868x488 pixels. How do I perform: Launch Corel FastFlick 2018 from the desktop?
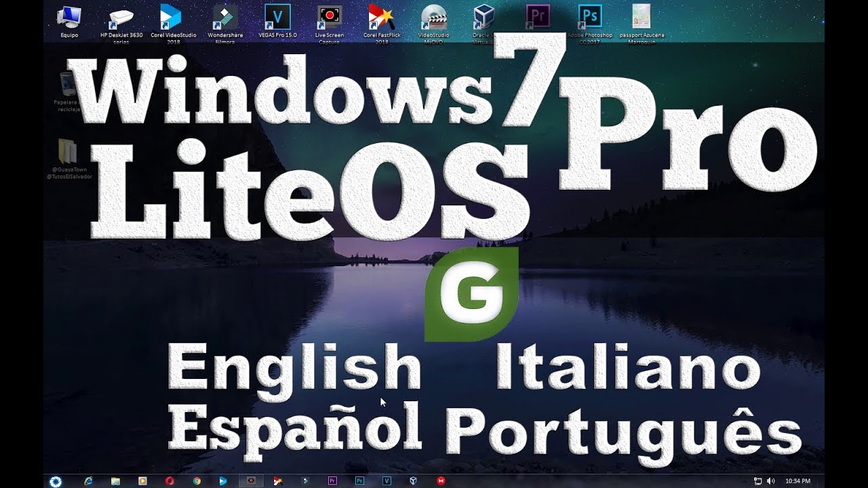point(381,23)
